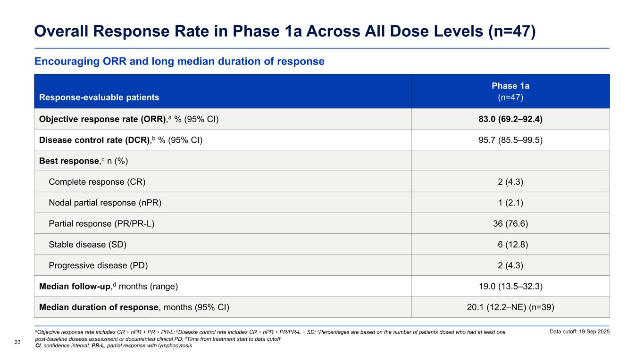Click the 'Stable disease (SD)' row label

tap(88, 244)
